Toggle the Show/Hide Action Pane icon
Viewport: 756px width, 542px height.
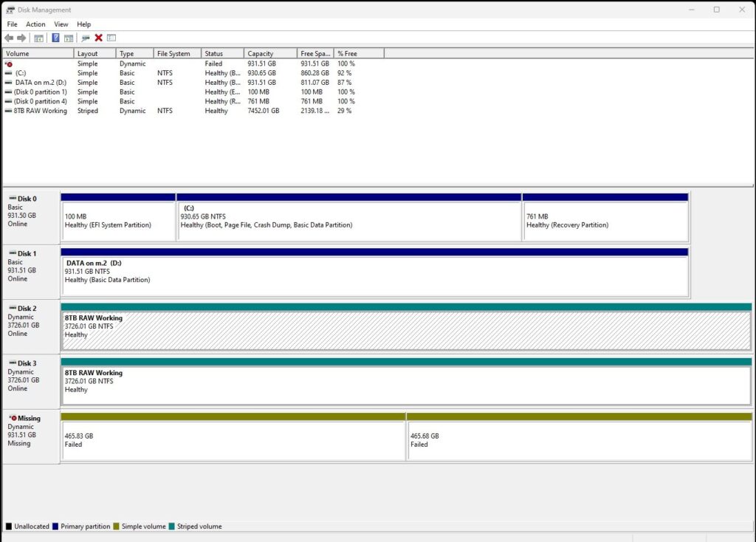click(68, 38)
